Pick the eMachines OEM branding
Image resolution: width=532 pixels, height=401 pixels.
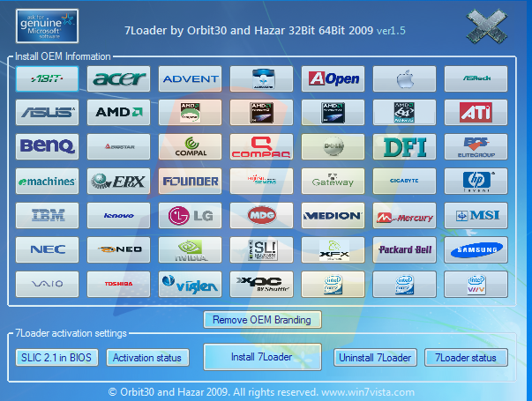tap(47, 182)
